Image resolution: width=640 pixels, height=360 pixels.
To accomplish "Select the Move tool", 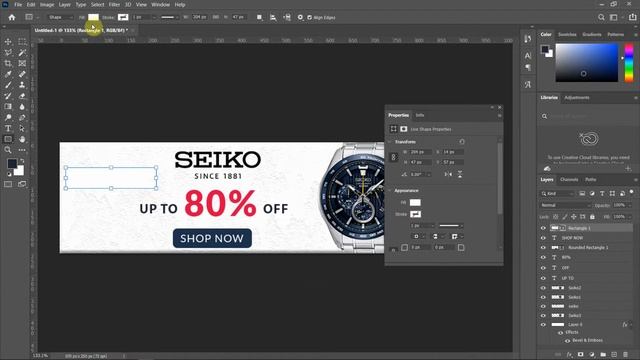I will tap(8, 42).
